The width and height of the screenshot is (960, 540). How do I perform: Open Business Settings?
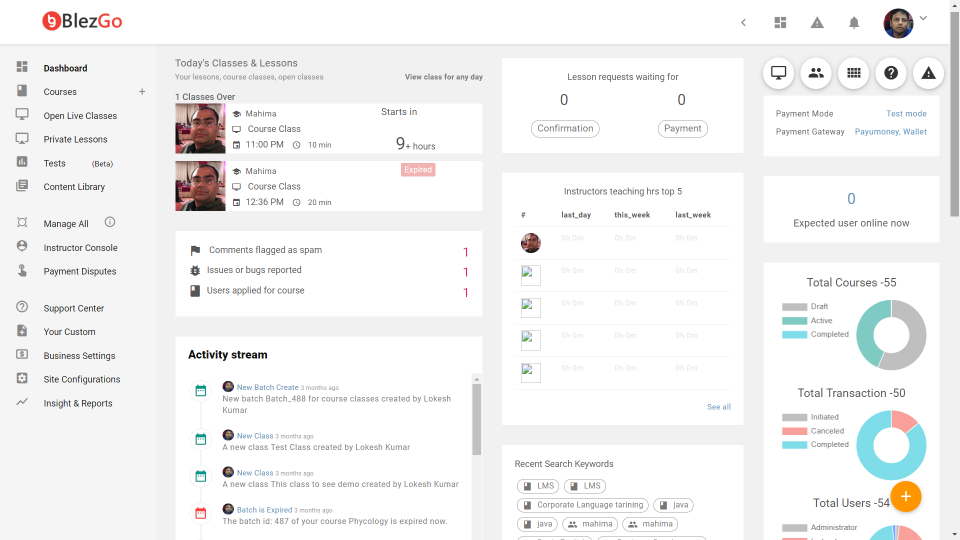(x=79, y=356)
